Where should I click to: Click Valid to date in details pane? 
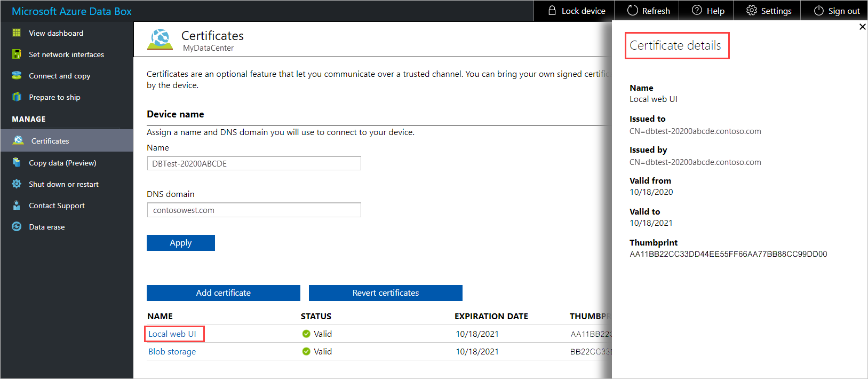651,223
